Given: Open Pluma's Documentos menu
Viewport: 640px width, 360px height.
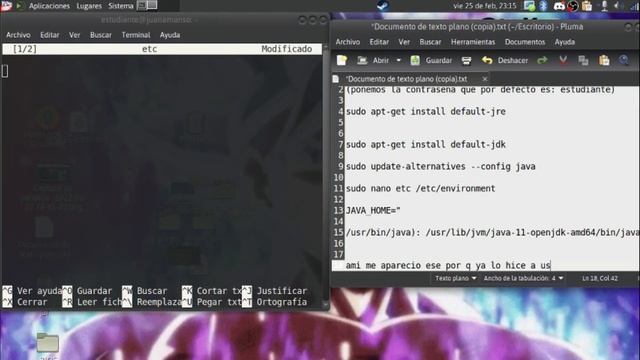Looking at the screenshot, I should (525, 42).
